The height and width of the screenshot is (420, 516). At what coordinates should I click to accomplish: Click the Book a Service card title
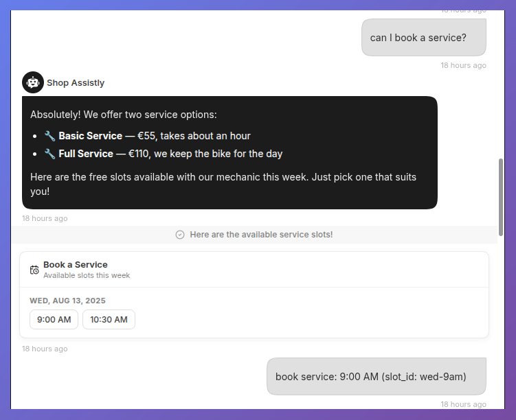pos(76,264)
